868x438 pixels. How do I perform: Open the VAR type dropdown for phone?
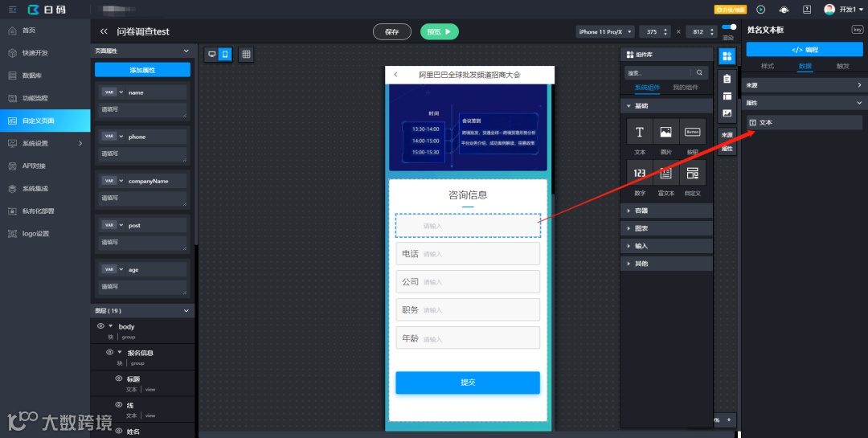pos(113,137)
